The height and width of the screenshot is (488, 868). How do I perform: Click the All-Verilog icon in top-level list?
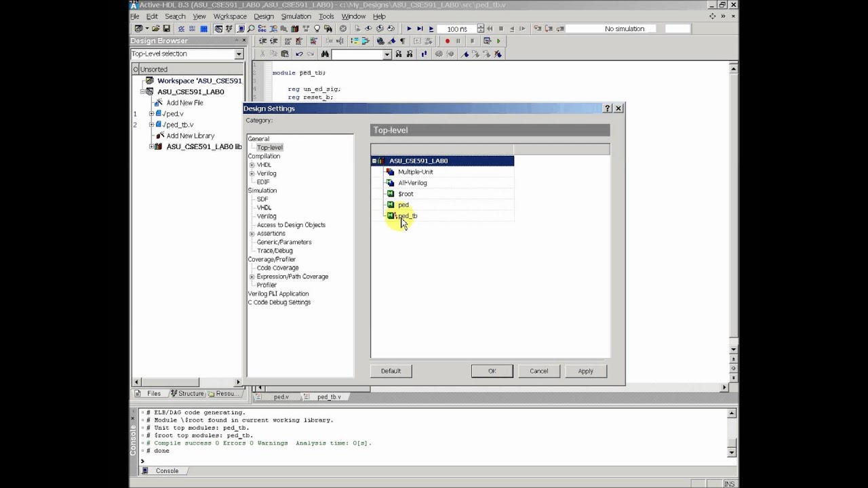coord(390,182)
